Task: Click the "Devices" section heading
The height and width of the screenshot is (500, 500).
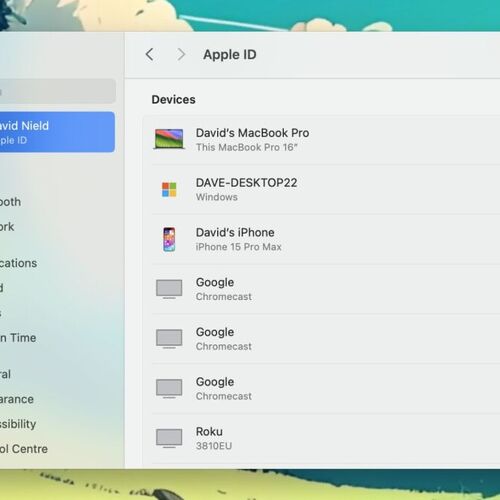Action: [x=173, y=99]
